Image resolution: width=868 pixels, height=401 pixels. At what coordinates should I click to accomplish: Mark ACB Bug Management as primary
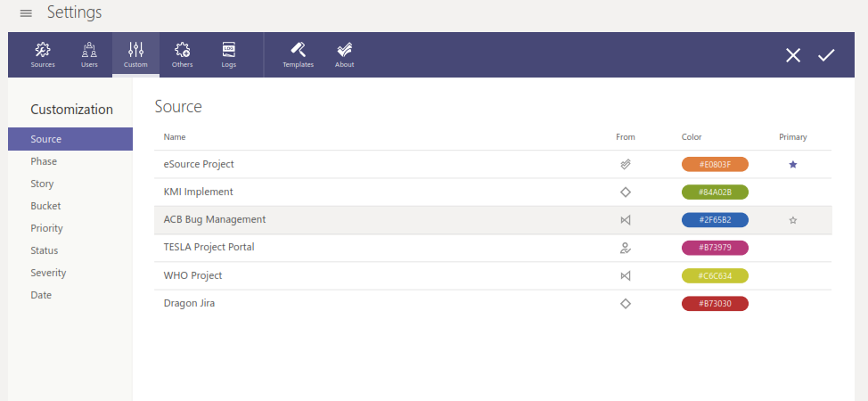pos(792,220)
